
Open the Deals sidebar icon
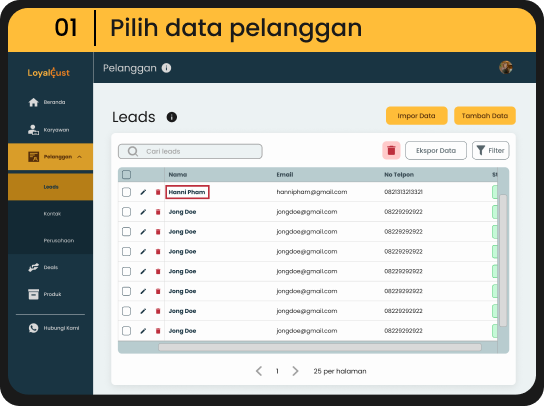pos(33,268)
